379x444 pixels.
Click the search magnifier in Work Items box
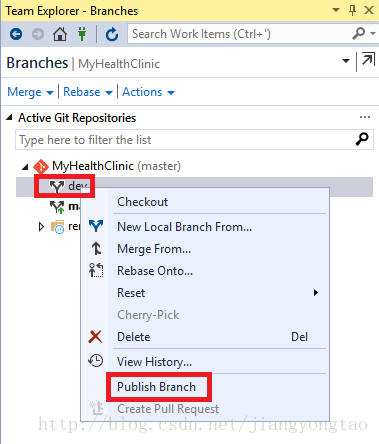(x=359, y=33)
